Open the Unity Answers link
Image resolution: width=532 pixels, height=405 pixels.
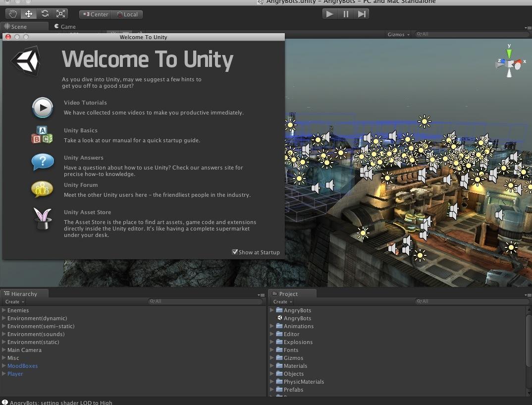(x=83, y=158)
